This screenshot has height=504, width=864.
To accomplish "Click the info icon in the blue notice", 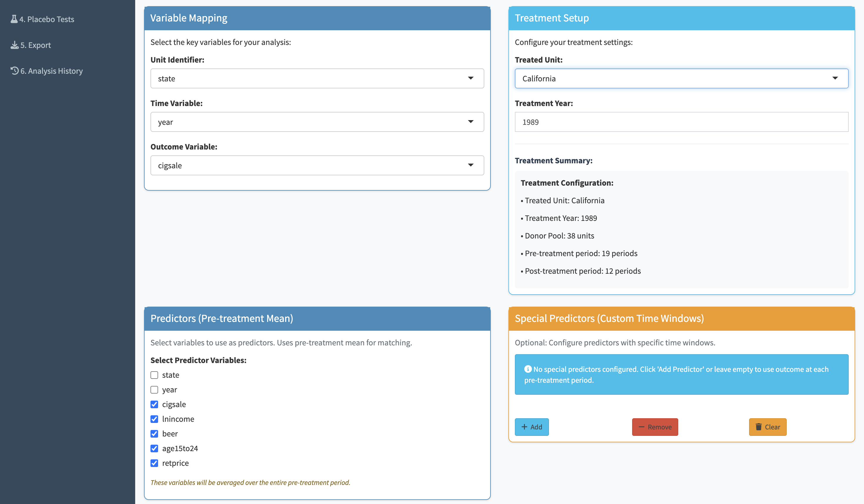I will click(x=528, y=369).
